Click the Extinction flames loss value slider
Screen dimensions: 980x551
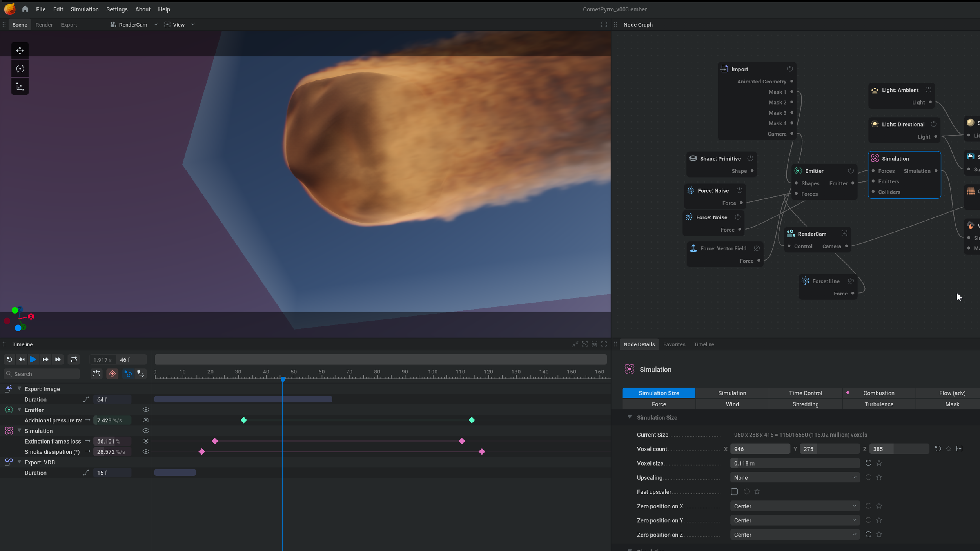(112, 441)
